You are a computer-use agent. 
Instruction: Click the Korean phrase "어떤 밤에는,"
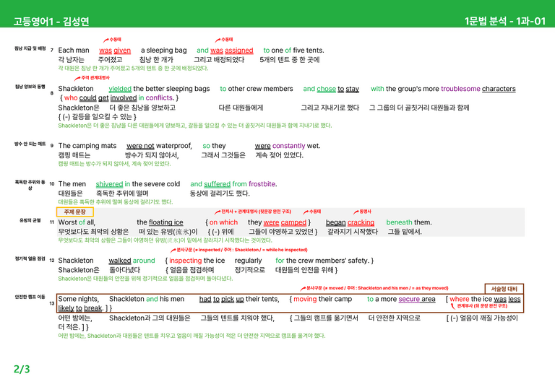pos(75,318)
